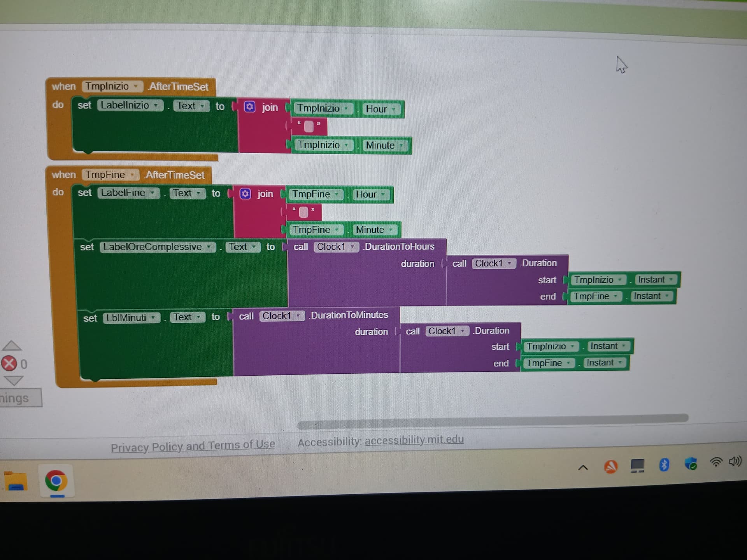Viewport: 747px width, 560px height.
Task: Click the join block mutator gear in TmpInizio event
Action: coord(249,107)
